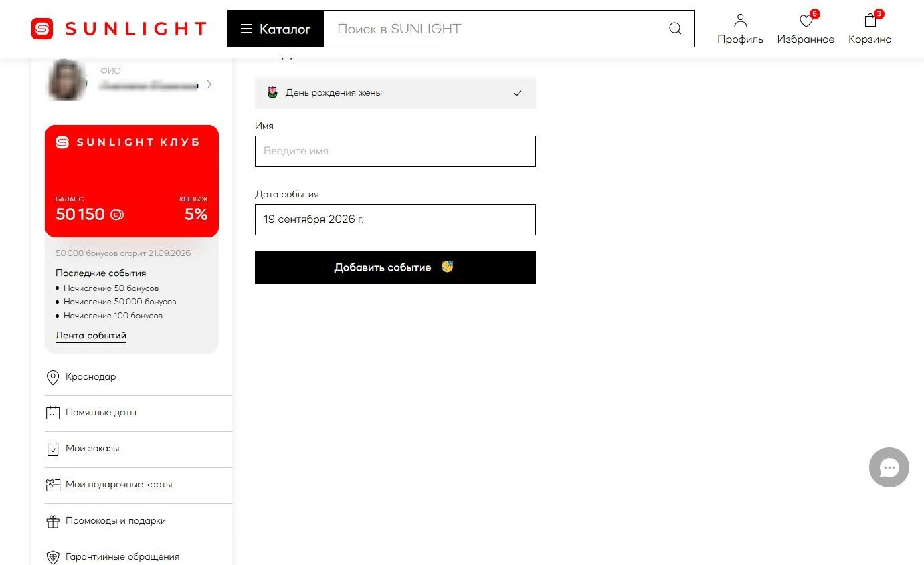Click the bonus expiry notice 21.09.2026
Screen dimensions: 924x565
point(123,253)
